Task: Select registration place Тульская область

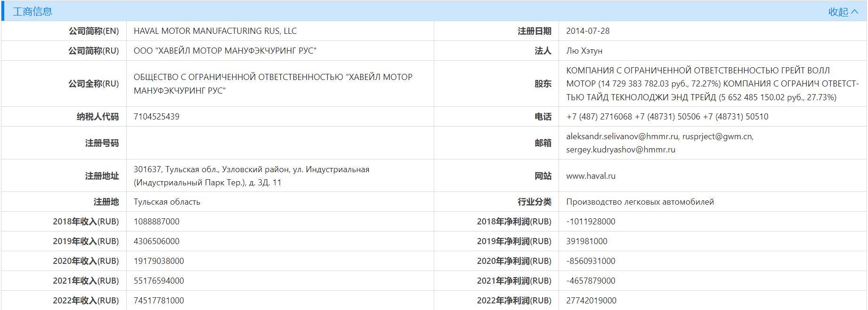Action: [x=167, y=202]
